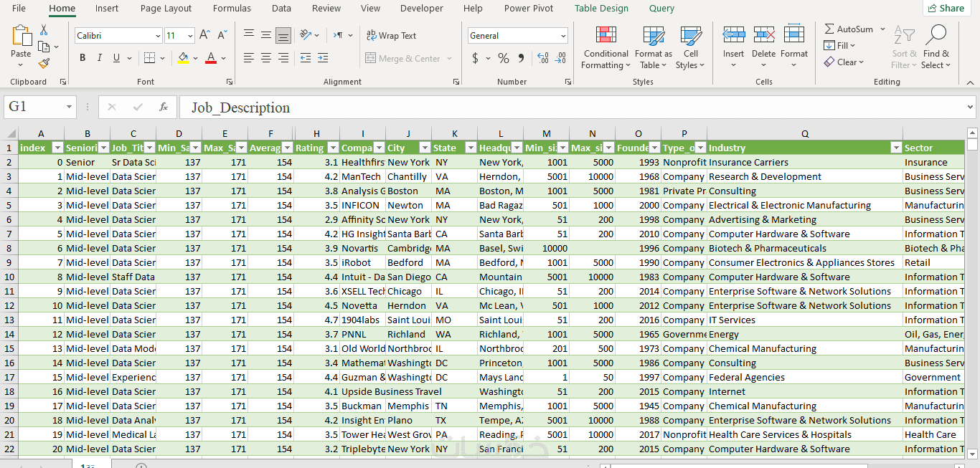Toggle Bold formatting

83,58
